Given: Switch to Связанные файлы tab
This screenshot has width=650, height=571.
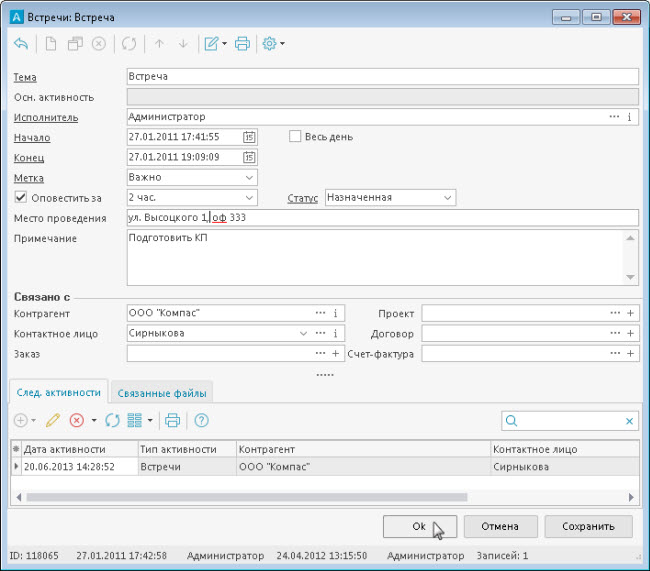Looking at the screenshot, I should tap(161, 393).
